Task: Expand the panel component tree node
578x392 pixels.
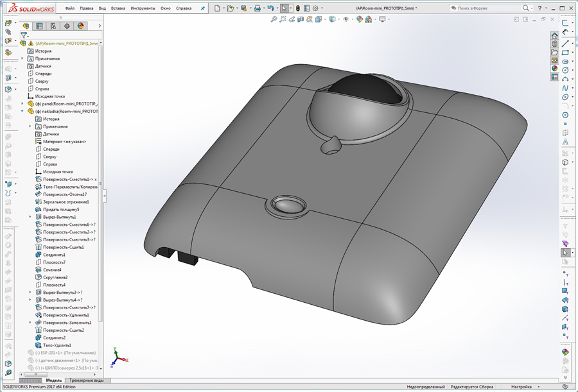Action: click(22, 103)
